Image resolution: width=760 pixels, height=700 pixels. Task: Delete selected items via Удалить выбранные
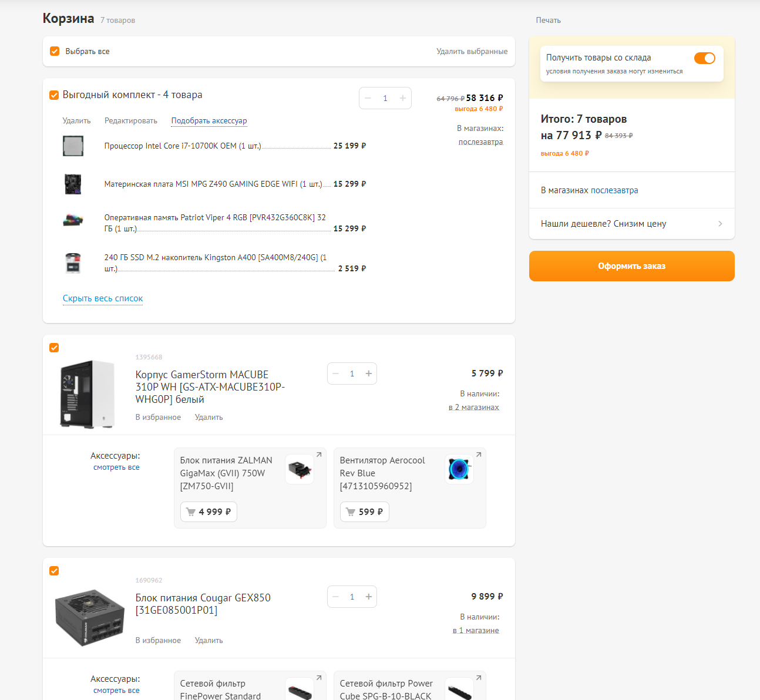pos(472,51)
